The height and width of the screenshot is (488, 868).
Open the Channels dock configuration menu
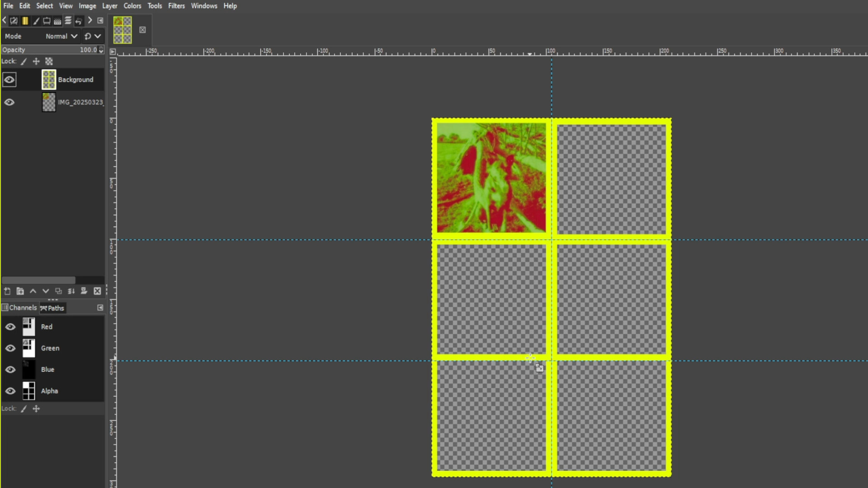point(100,308)
